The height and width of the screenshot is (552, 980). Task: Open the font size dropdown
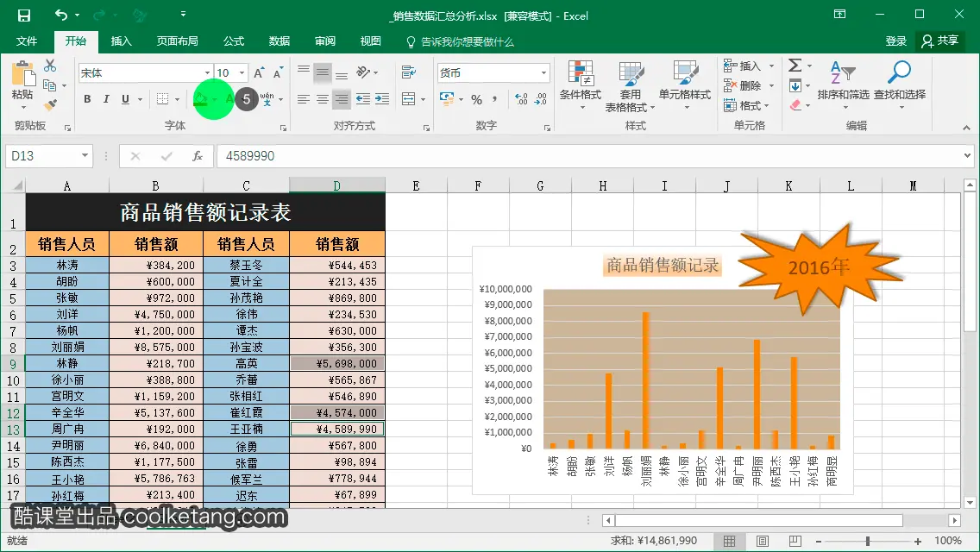pyautogui.click(x=242, y=73)
